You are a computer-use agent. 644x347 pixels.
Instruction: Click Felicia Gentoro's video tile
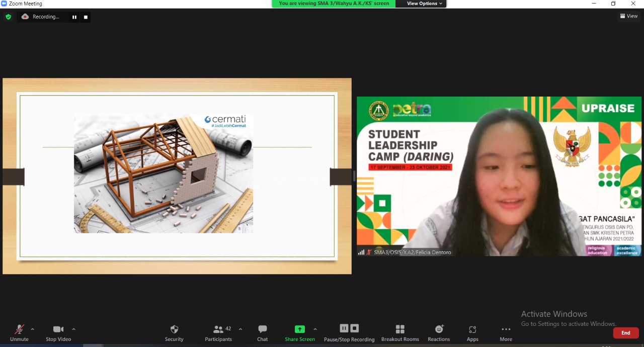(499, 176)
